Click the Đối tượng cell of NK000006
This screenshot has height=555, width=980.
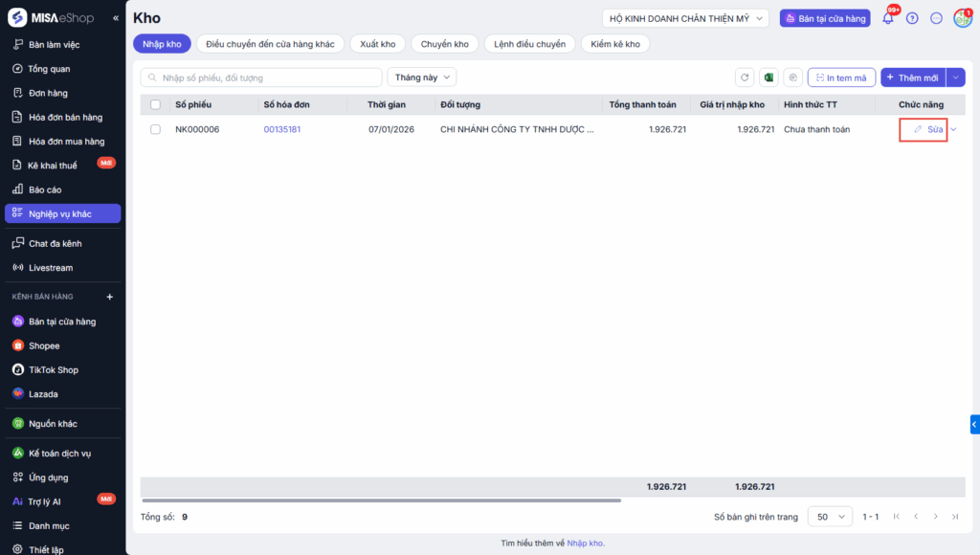517,129
